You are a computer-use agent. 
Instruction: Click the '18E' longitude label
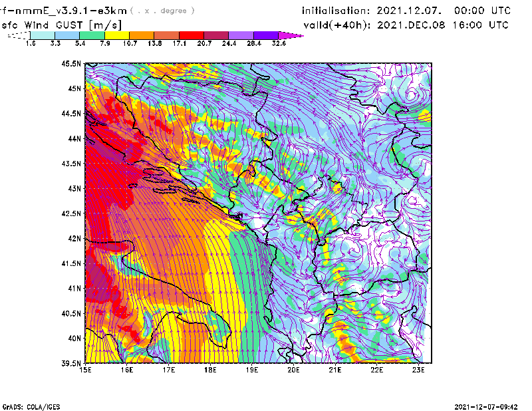(x=210, y=370)
